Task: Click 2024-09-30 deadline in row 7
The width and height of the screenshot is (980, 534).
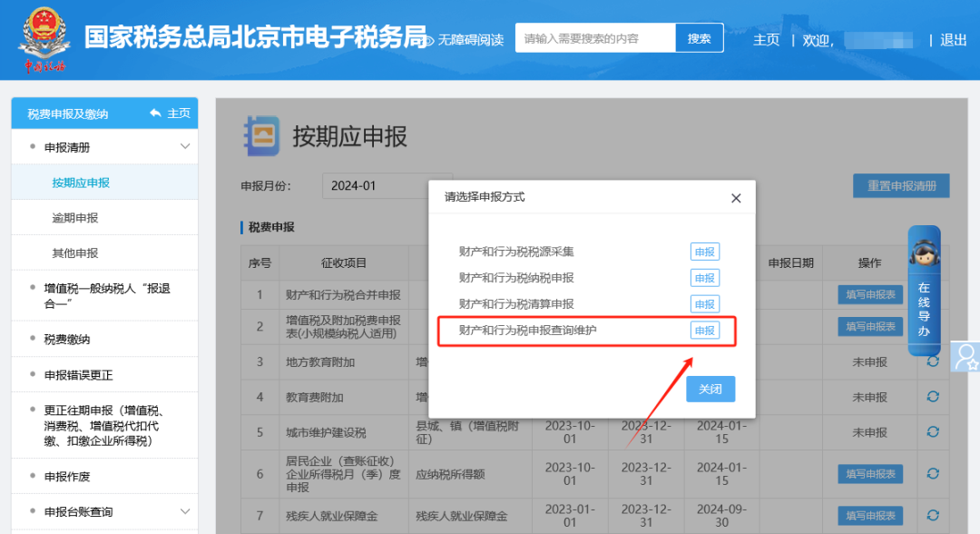Action: [722, 515]
